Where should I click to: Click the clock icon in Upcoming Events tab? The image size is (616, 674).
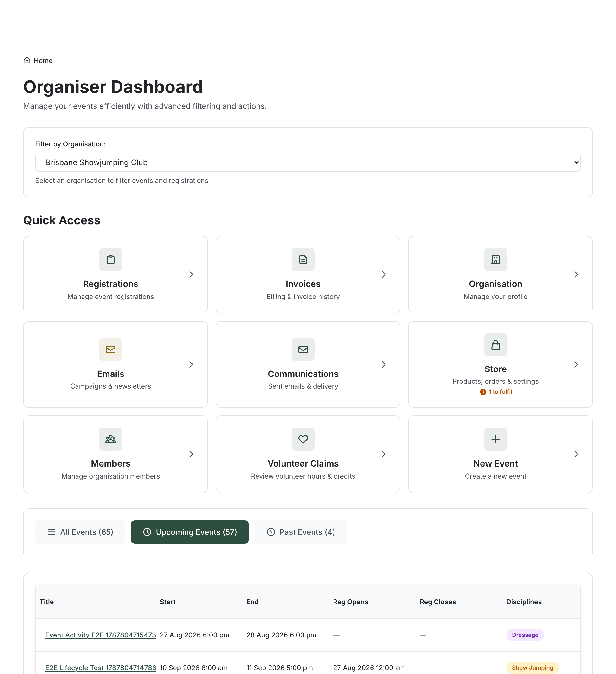click(x=147, y=532)
